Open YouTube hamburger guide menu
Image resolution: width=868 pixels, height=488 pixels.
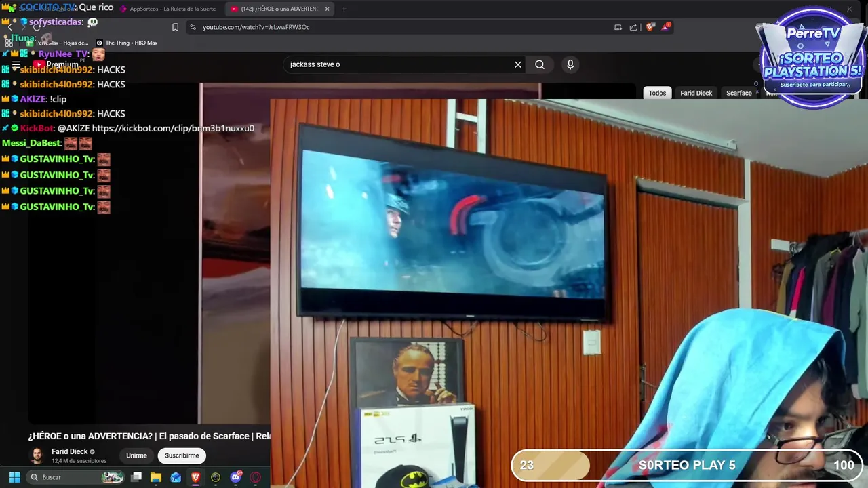click(x=16, y=65)
